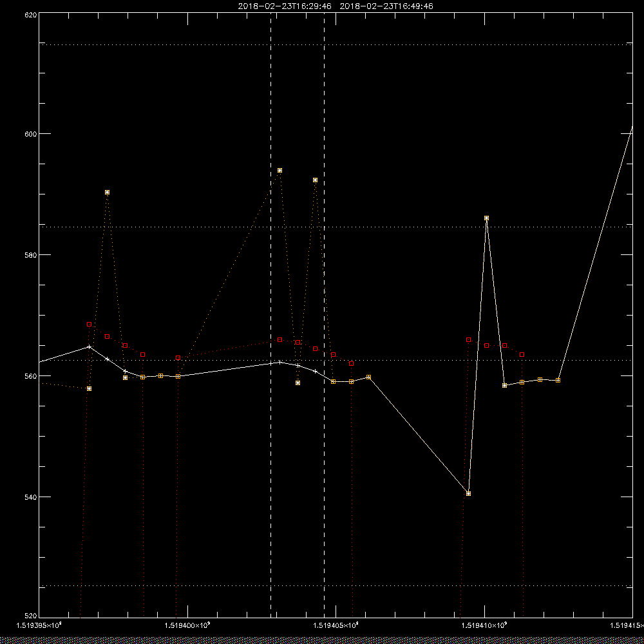Pick the highest orange data marker near 594
This screenshot has height=644, width=644.
coord(279,171)
